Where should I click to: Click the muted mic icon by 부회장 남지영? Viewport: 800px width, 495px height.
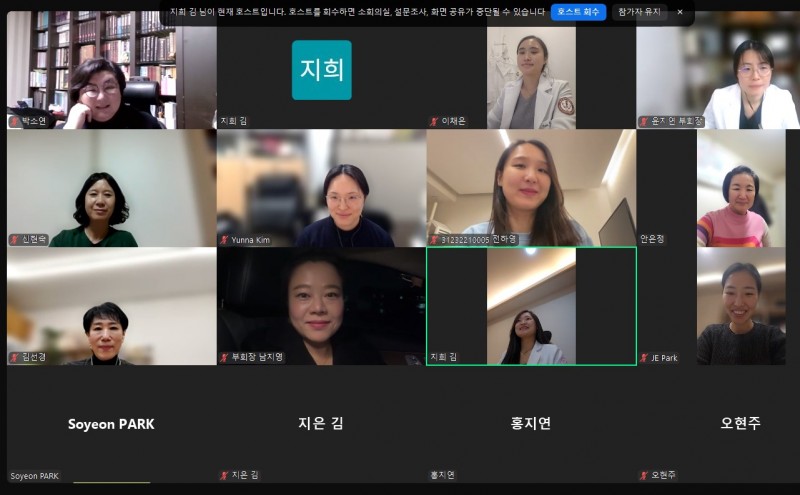pyautogui.click(x=225, y=357)
